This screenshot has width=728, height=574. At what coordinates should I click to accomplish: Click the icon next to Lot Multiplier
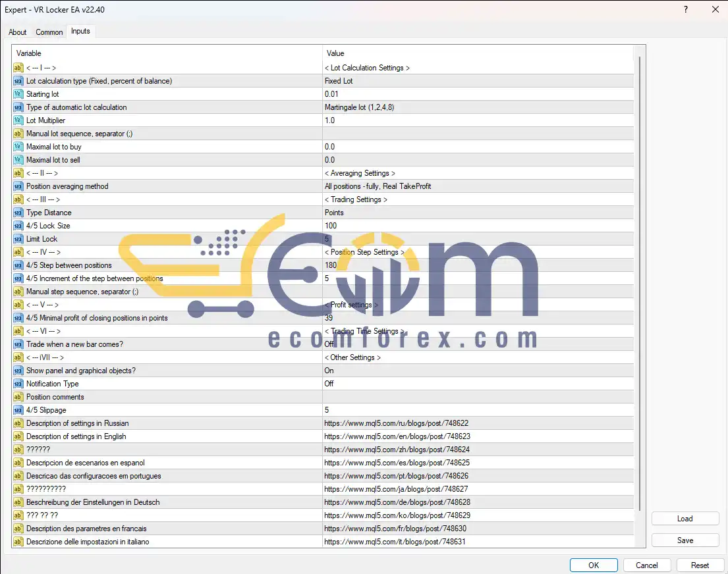click(18, 120)
